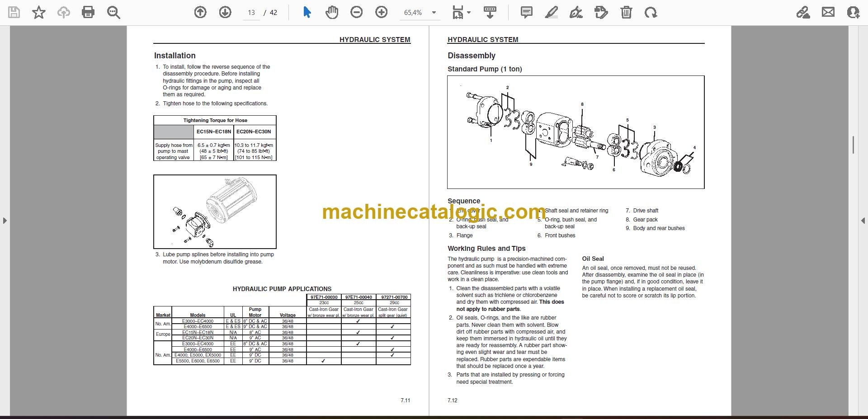Viewport: 868px width, 419px height.
Task: Click 'HYDRAULIC PUMP APPLICATIONS' table title
Action: pyautogui.click(x=282, y=289)
